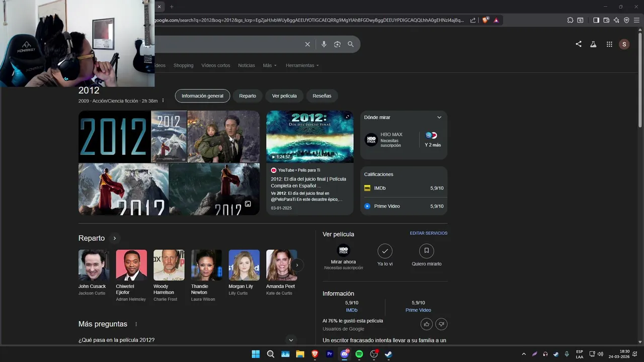Clear the search box with the X icon

pyautogui.click(x=307, y=44)
